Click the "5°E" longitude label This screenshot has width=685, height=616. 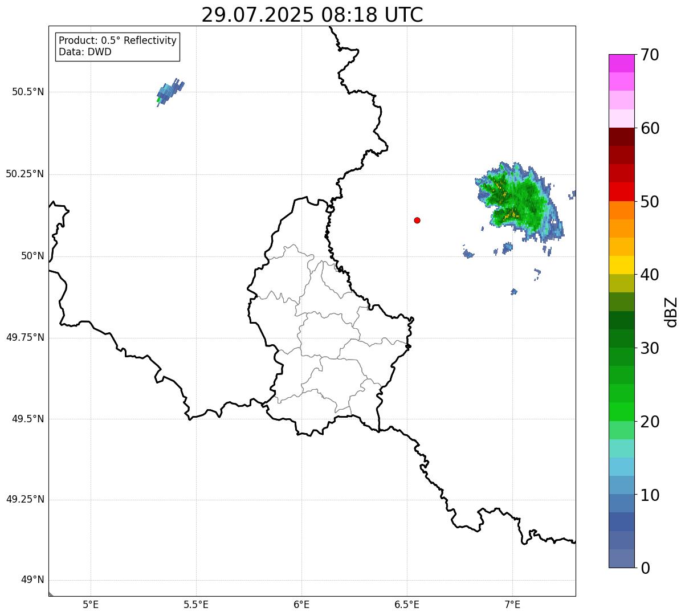[91, 605]
